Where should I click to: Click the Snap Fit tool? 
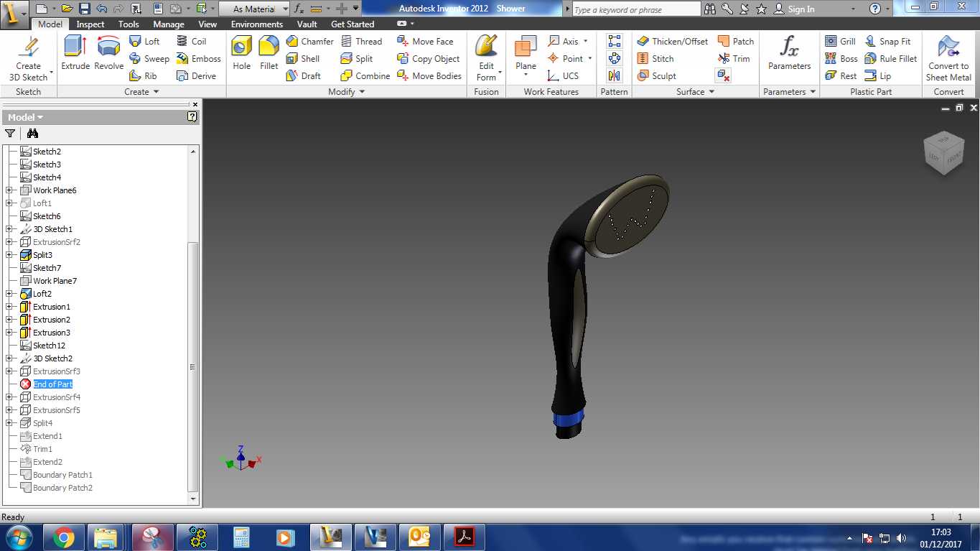887,42
